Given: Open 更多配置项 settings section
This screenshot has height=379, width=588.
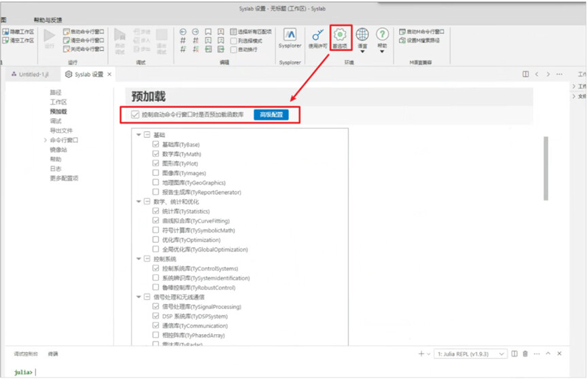Looking at the screenshot, I should 64,178.
